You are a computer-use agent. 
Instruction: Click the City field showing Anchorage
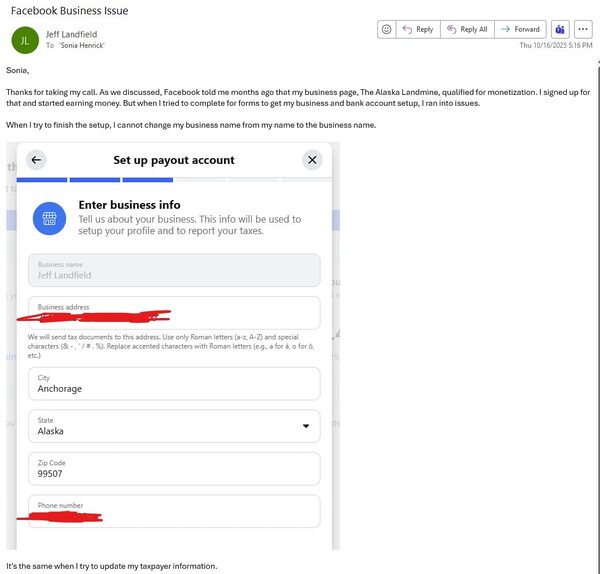[174, 383]
